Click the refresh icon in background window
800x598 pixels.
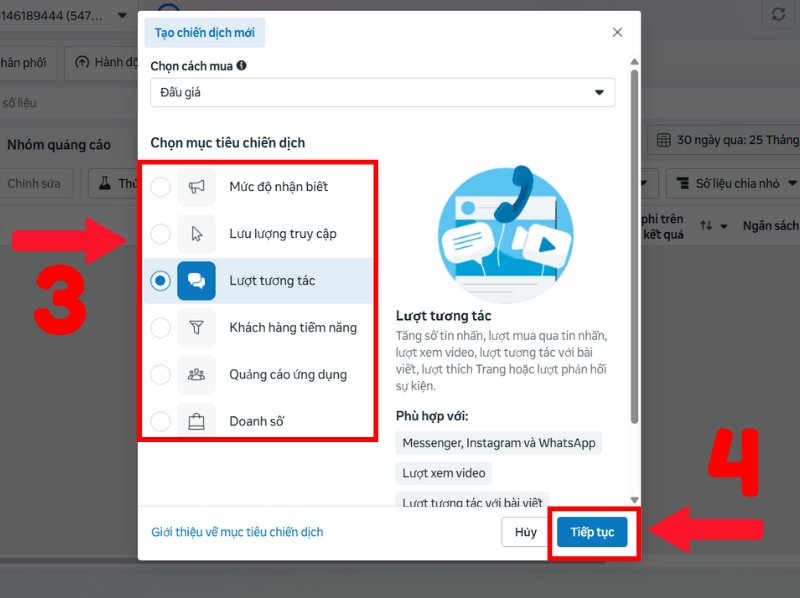coord(778,14)
